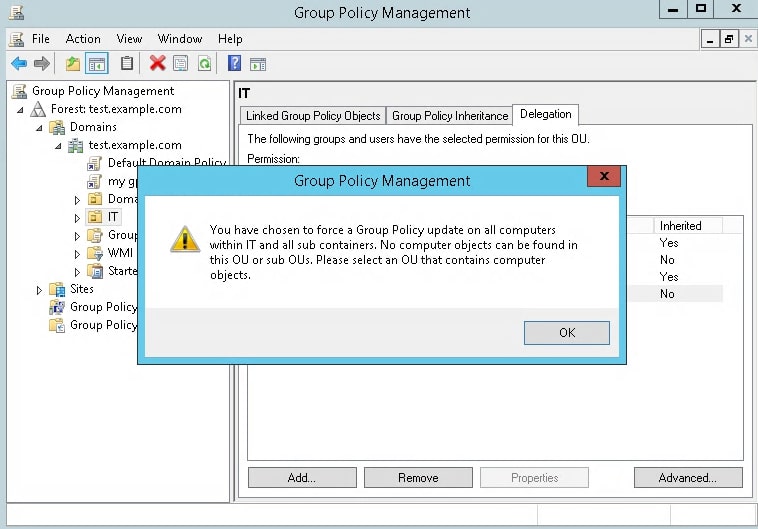Click the Group Policy Results icon
The width and height of the screenshot is (758, 529).
coord(57,325)
